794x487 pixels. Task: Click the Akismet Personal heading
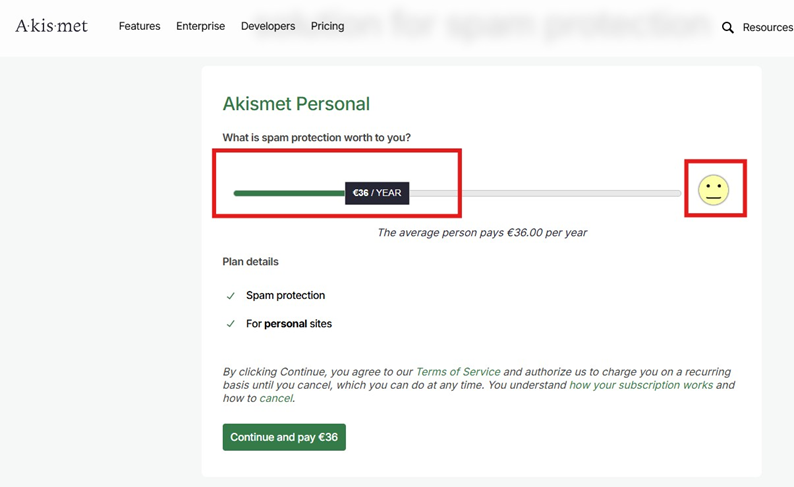[296, 104]
